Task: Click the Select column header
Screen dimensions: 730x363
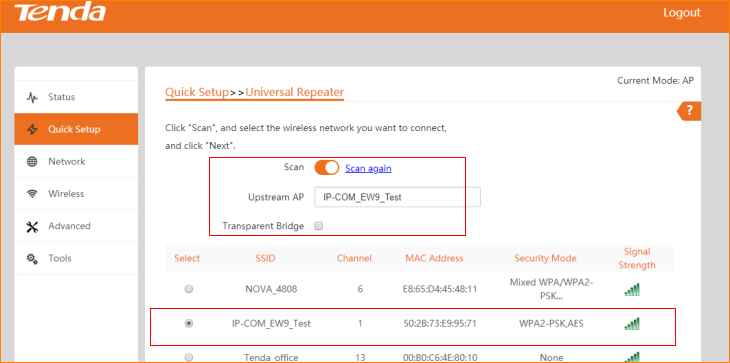Action: 187,258
